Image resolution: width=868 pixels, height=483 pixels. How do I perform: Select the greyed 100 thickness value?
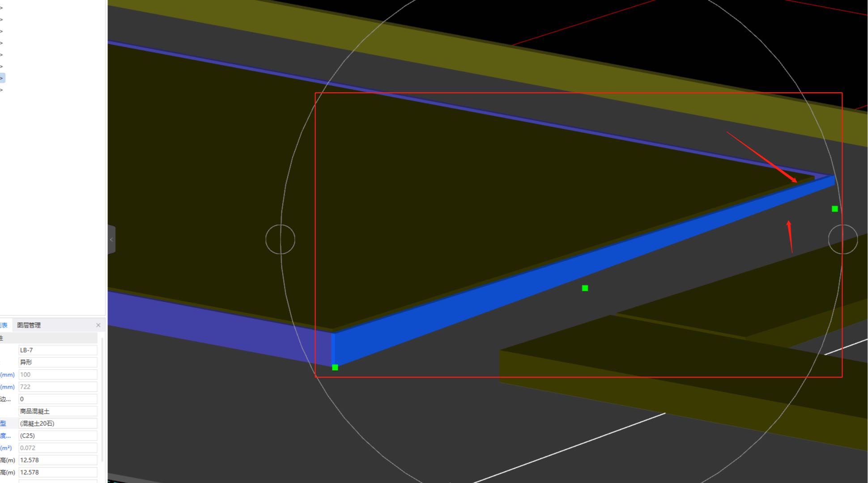58,375
